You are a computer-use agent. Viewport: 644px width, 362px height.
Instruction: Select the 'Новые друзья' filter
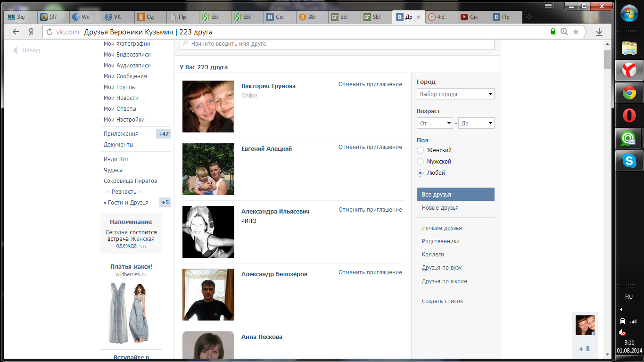coord(440,208)
